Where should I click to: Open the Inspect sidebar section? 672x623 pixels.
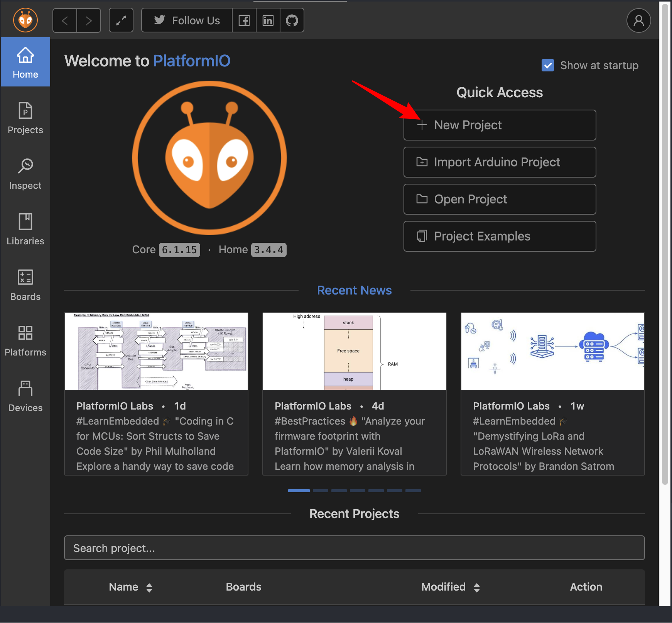pos(25,174)
